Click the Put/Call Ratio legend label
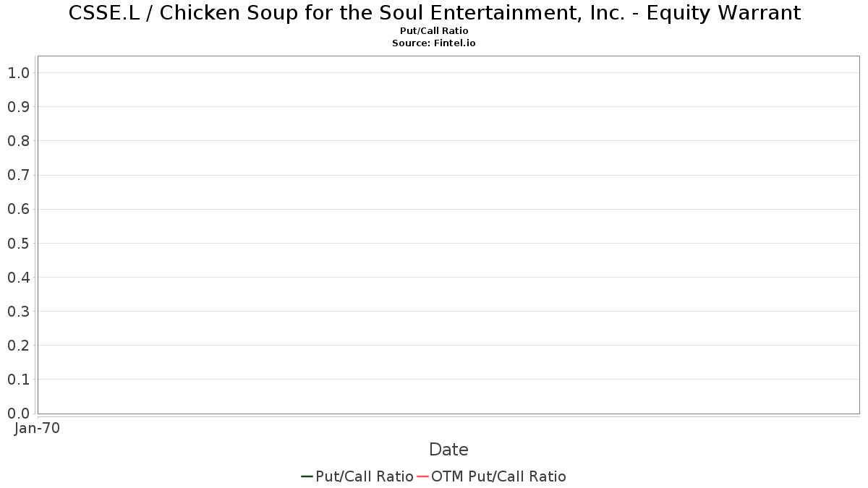 point(365,476)
